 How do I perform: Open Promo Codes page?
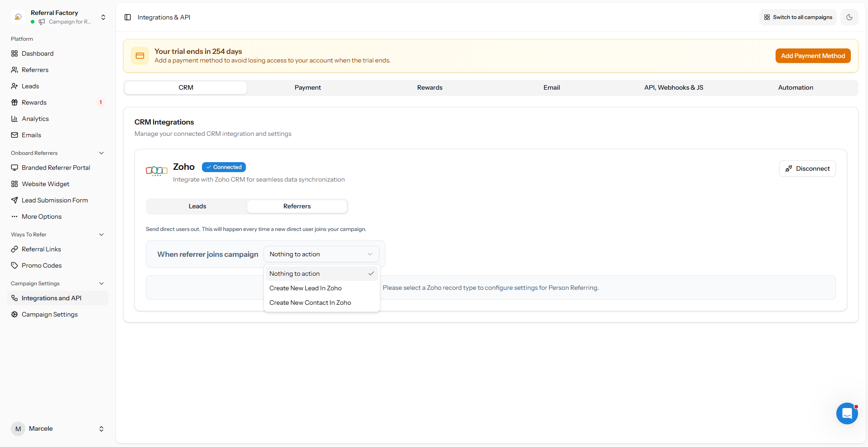(x=58, y=265)
